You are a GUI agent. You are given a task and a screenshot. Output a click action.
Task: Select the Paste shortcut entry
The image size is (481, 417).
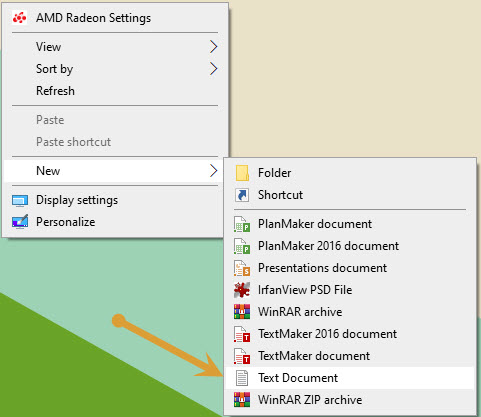pyautogui.click(x=115, y=142)
